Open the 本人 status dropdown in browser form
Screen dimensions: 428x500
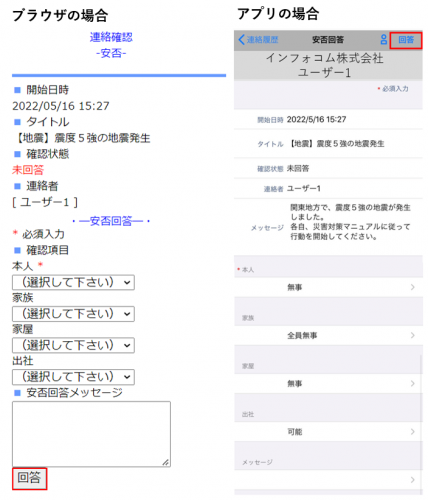pos(73,282)
